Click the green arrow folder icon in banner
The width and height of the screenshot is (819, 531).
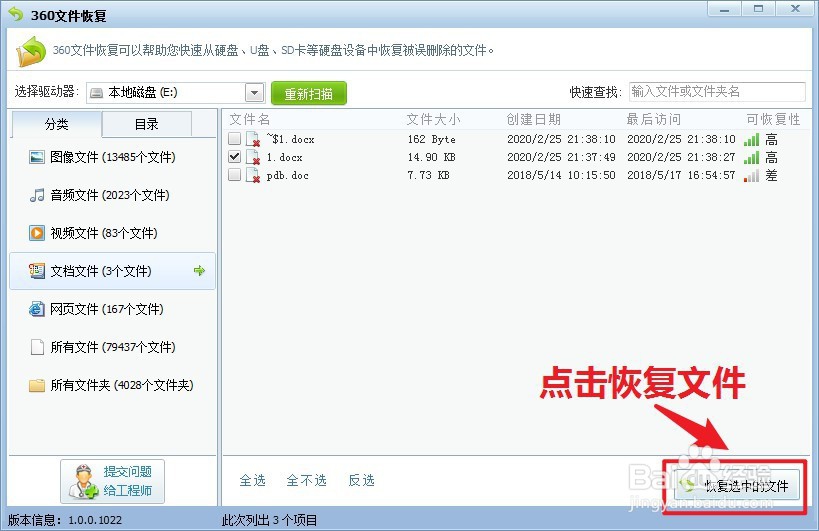pos(31,51)
